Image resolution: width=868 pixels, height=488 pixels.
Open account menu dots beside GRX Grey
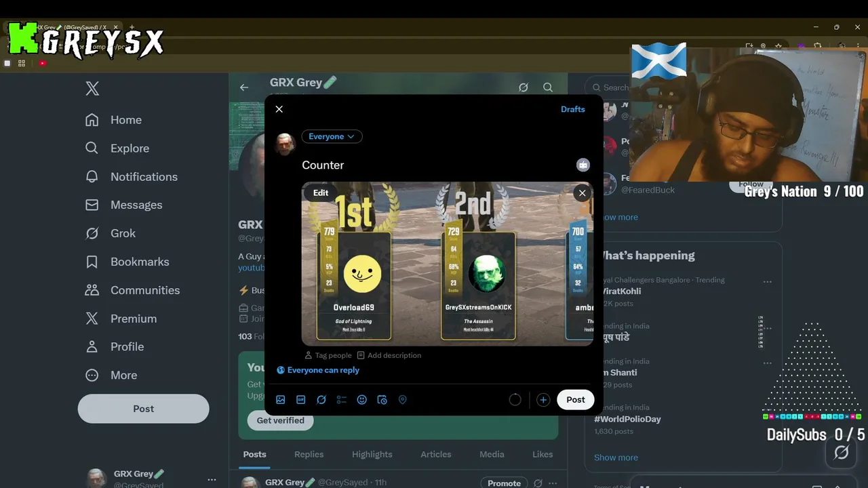(x=212, y=479)
